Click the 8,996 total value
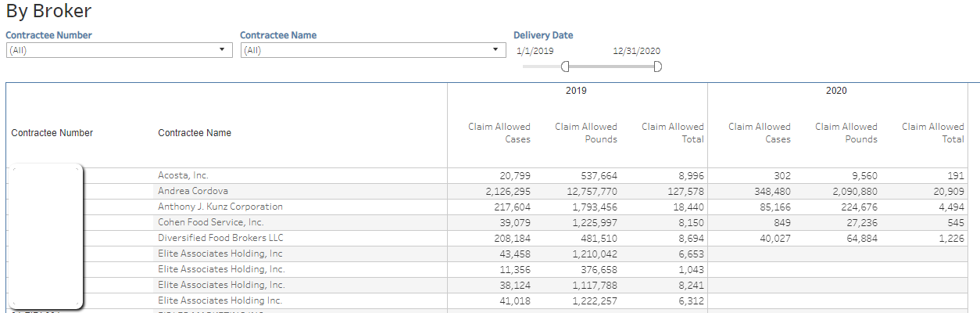The height and width of the screenshot is (313, 980). (691, 176)
